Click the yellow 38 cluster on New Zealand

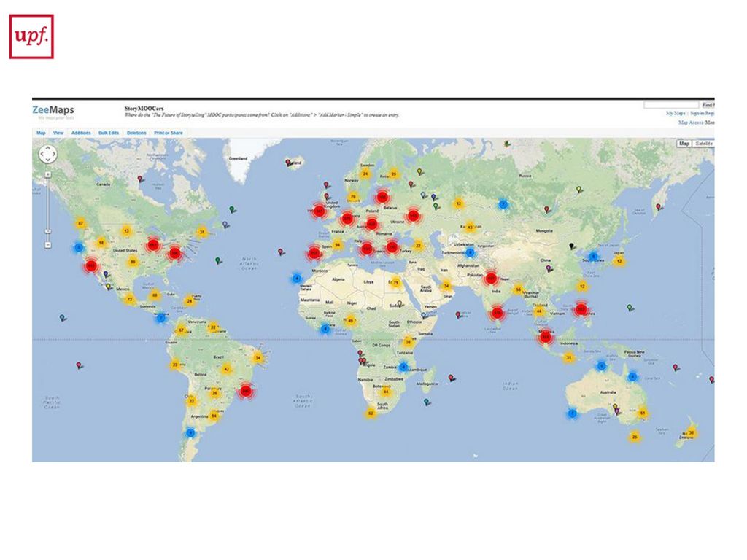coord(692,433)
